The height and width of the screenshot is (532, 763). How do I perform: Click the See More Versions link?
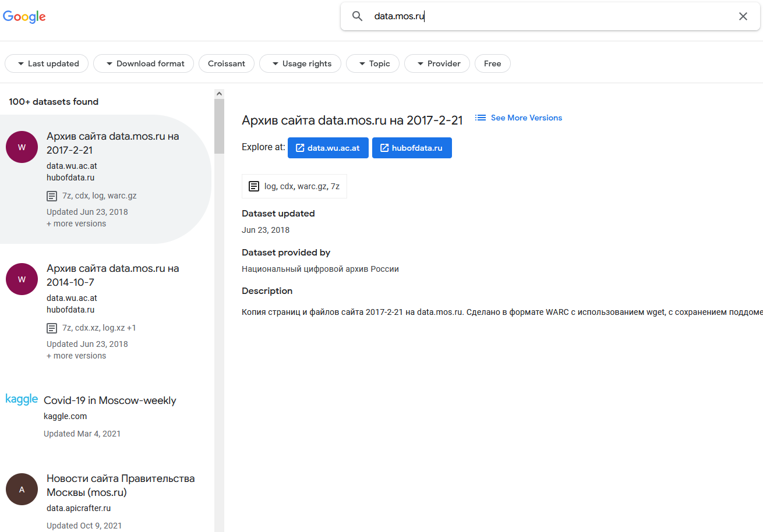tap(527, 118)
